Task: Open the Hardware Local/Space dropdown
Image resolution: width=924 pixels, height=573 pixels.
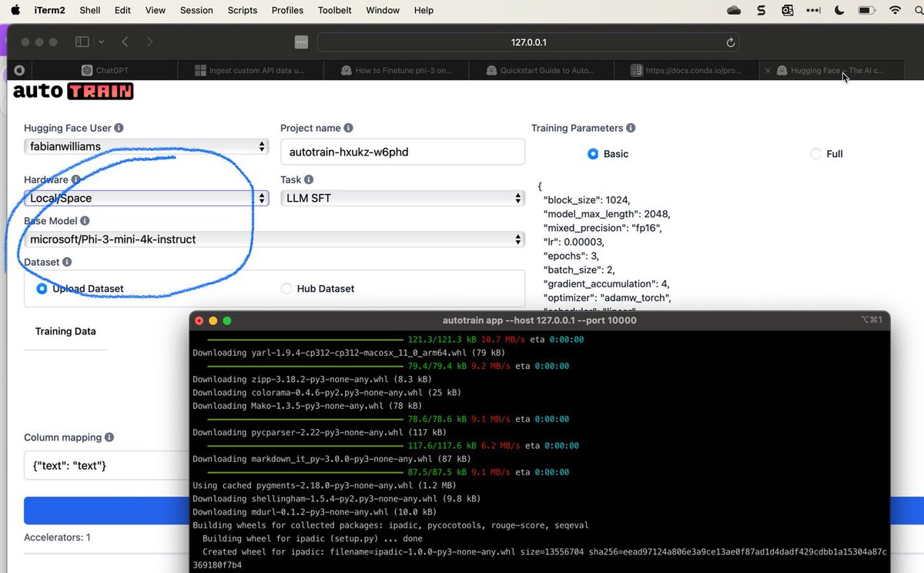Action: [146, 198]
